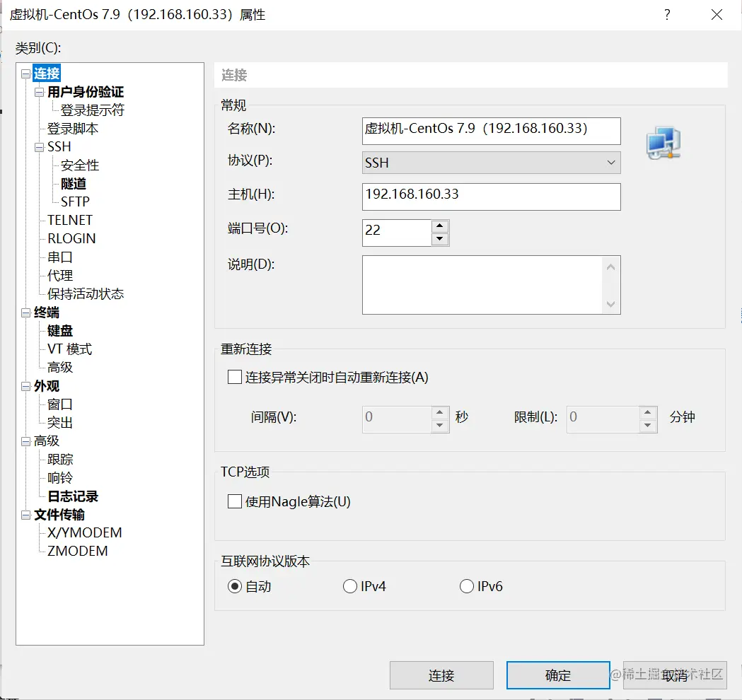
Task: Select 串口 in the tree
Action: pyautogui.click(x=60, y=257)
